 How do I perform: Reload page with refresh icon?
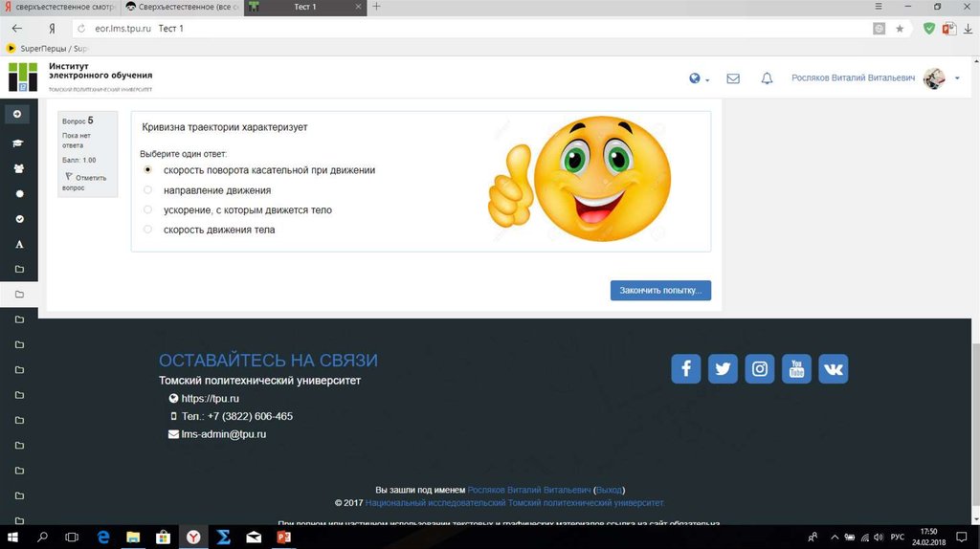click(x=81, y=28)
